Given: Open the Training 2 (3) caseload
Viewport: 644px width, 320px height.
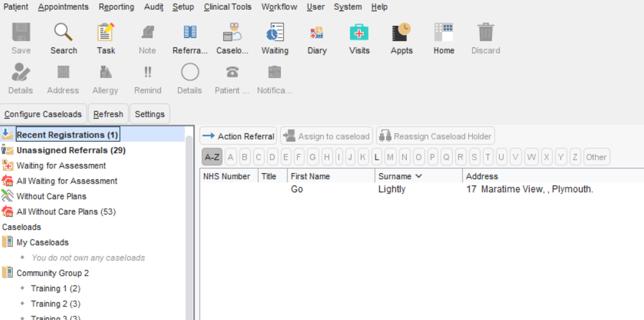Looking at the screenshot, I should pos(56,304).
